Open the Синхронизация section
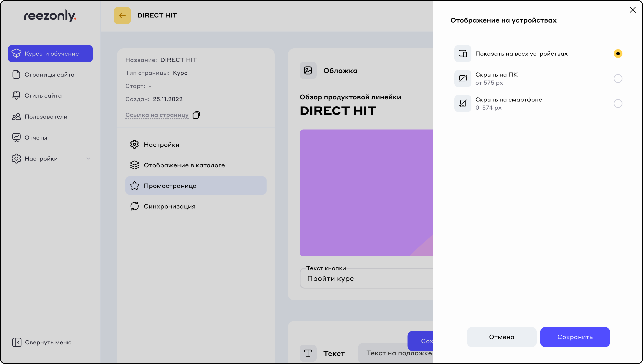The image size is (643, 364). click(169, 206)
